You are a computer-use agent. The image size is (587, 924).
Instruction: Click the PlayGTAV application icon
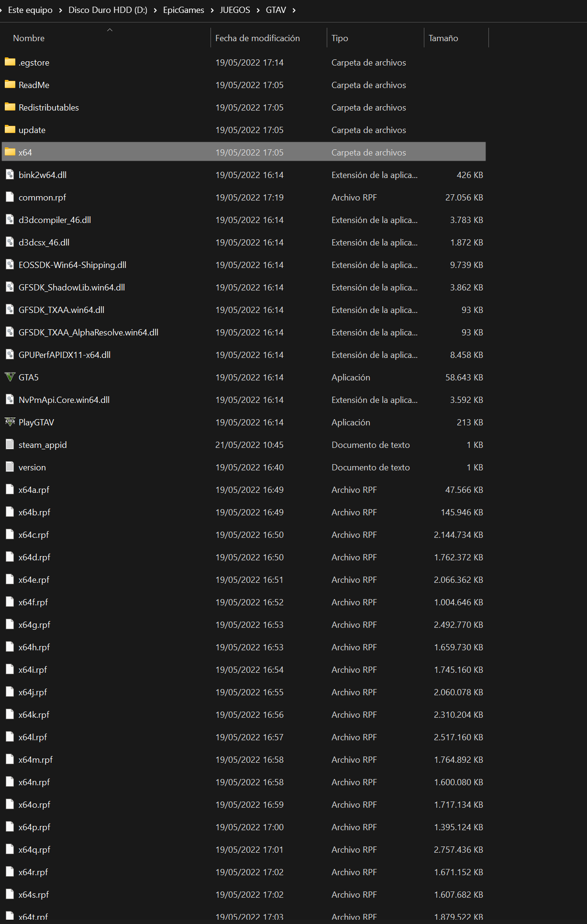click(x=10, y=422)
